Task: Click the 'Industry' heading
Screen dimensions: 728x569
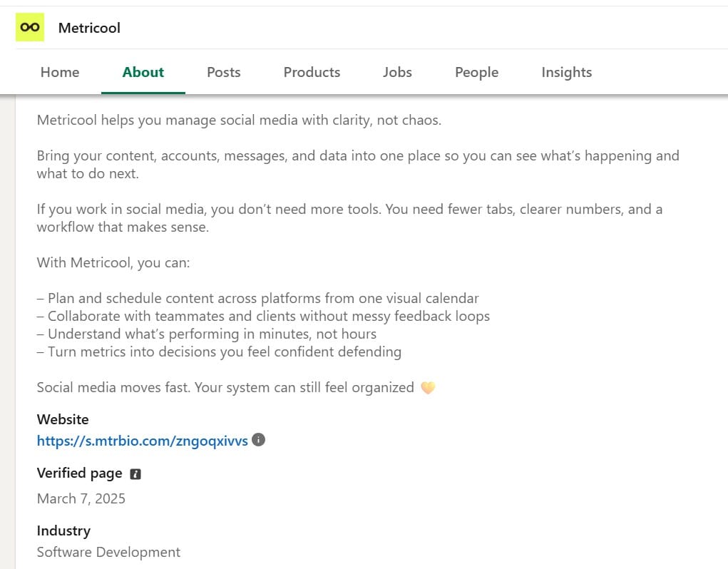Action: click(x=63, y=530)
